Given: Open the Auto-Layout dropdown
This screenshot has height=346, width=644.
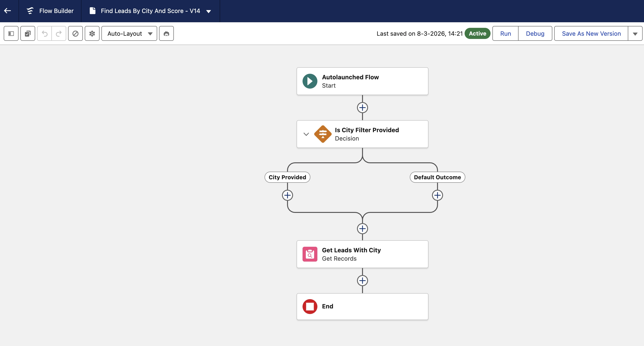Looking at the screenshot, I should (129, 33).
